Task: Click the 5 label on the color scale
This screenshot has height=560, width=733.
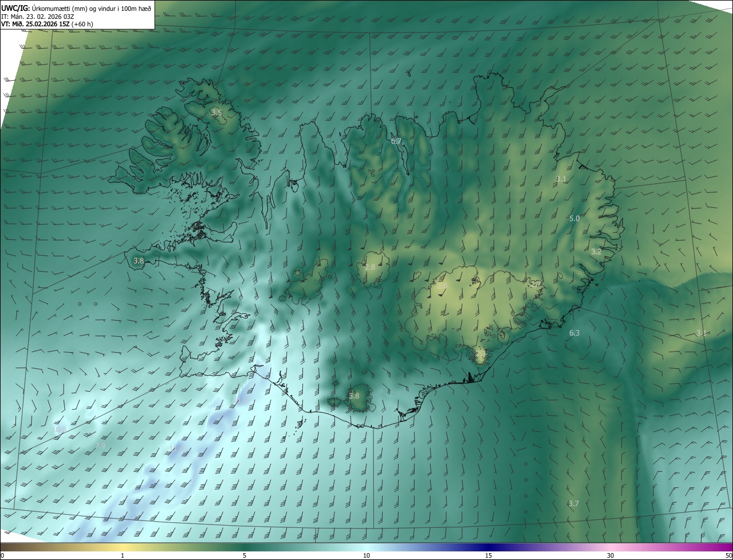Action: 245,555
